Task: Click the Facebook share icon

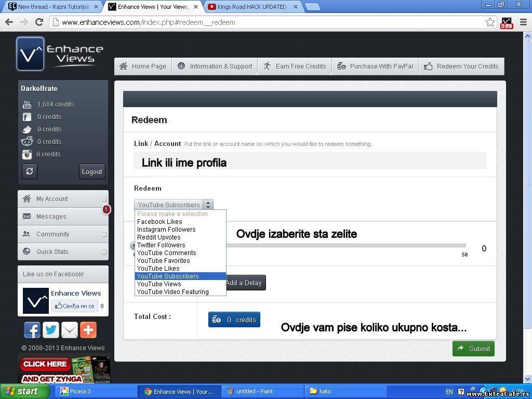Action: [32, 330]
